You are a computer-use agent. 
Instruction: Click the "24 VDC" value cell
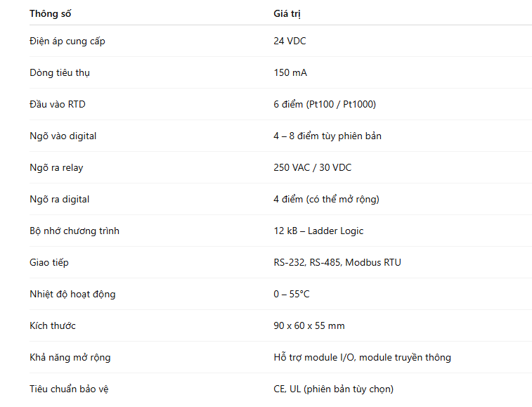(x=290, y=41)
